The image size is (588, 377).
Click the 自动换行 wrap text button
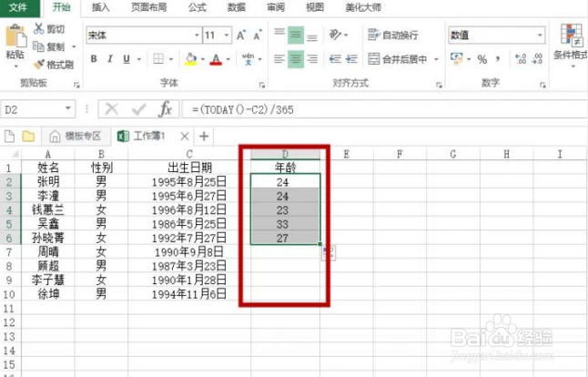click(392, 35)
